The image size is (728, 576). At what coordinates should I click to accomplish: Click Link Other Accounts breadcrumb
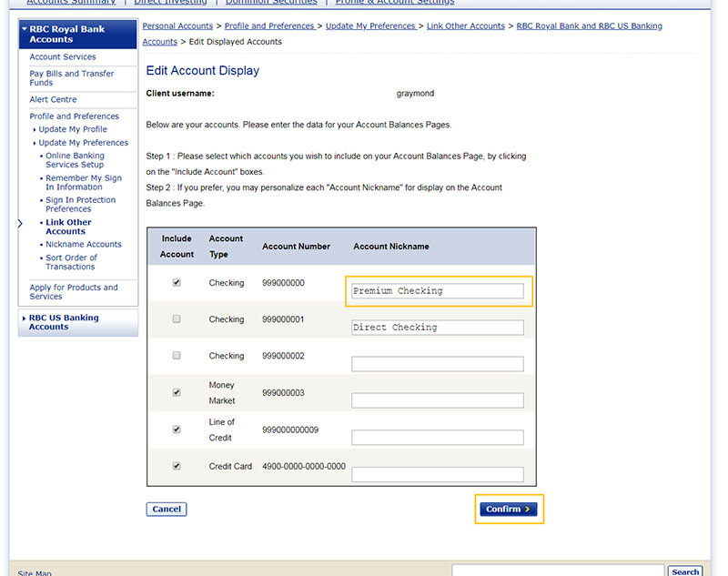[466, 26]
